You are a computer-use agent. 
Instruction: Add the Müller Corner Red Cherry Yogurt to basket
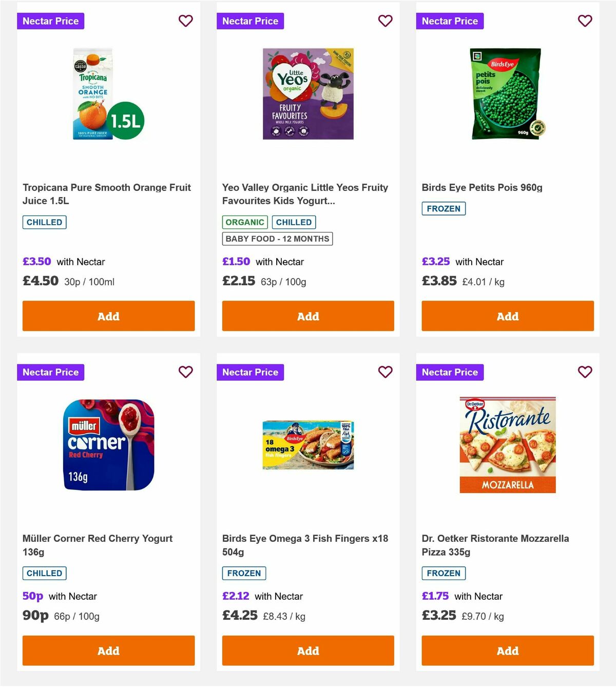(108, 651)
